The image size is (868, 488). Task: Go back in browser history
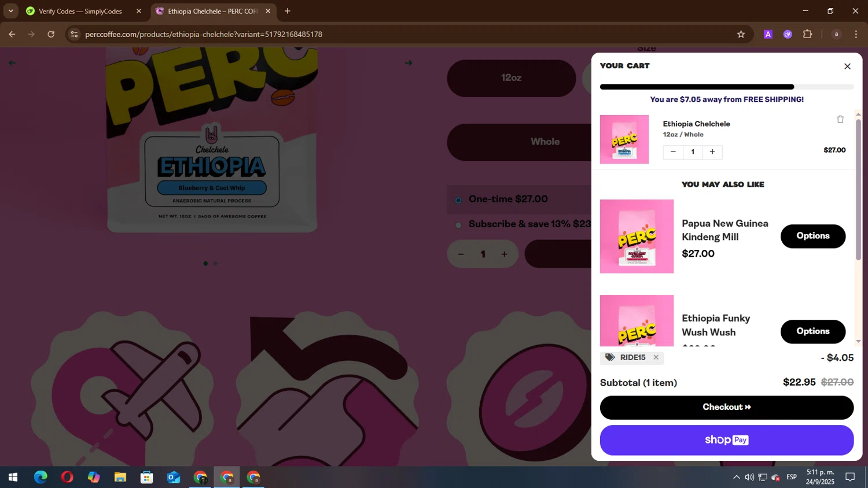pyautogui.click(x=12, y=34)
